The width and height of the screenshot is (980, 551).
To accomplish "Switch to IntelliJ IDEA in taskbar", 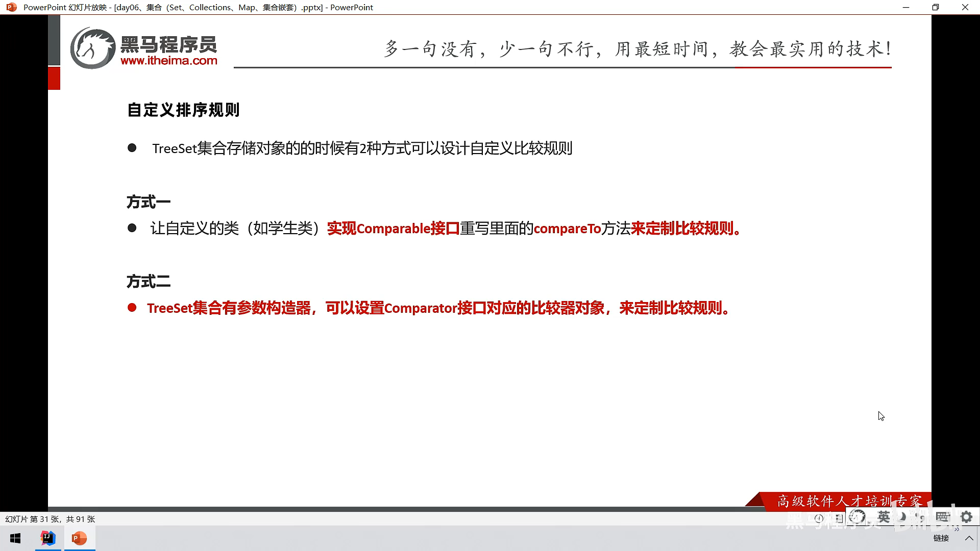I will click(48, 538).
